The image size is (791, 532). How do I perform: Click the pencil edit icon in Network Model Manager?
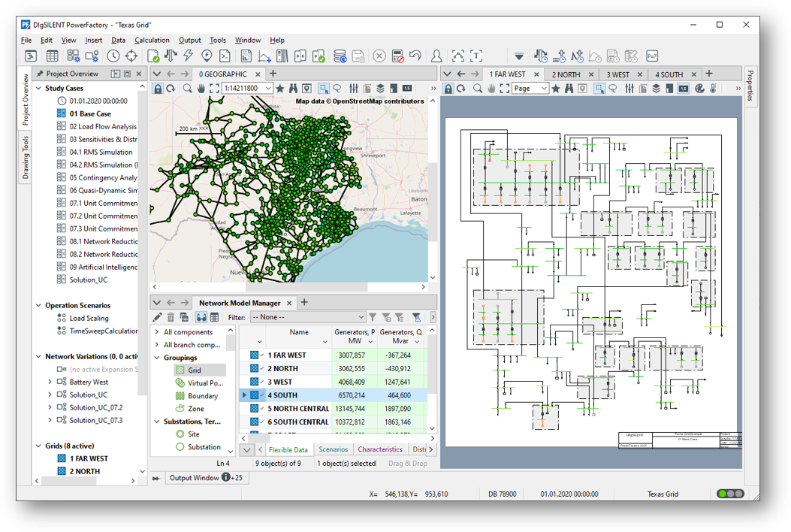pyautogui.click(x=157, y=318)
